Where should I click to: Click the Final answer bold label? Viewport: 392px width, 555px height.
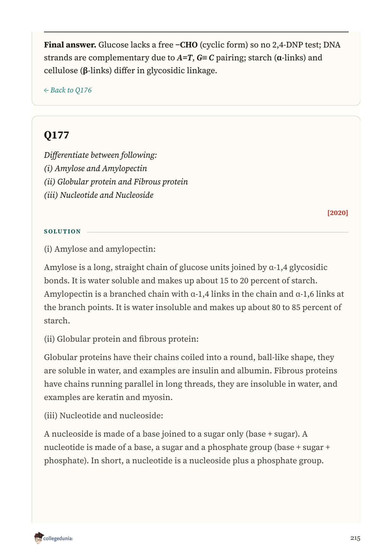(x=70, y=45)
